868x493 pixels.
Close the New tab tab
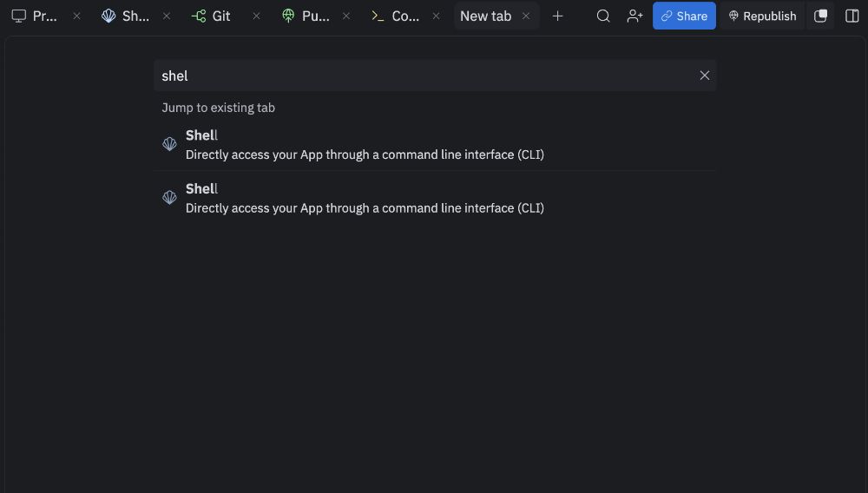point(526,16)
